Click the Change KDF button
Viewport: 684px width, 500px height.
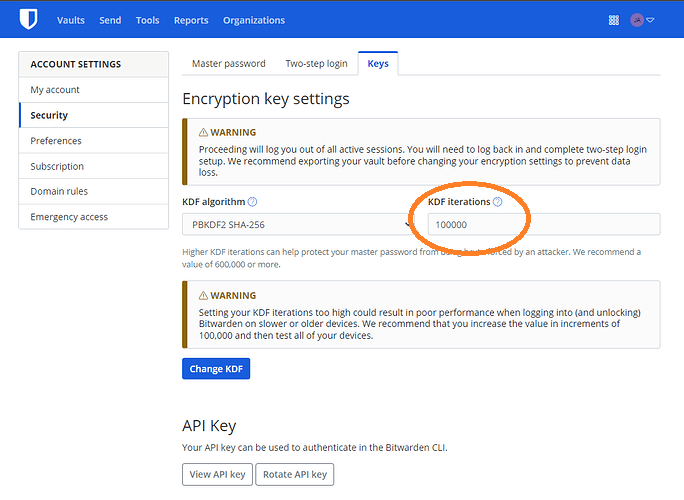216,369
